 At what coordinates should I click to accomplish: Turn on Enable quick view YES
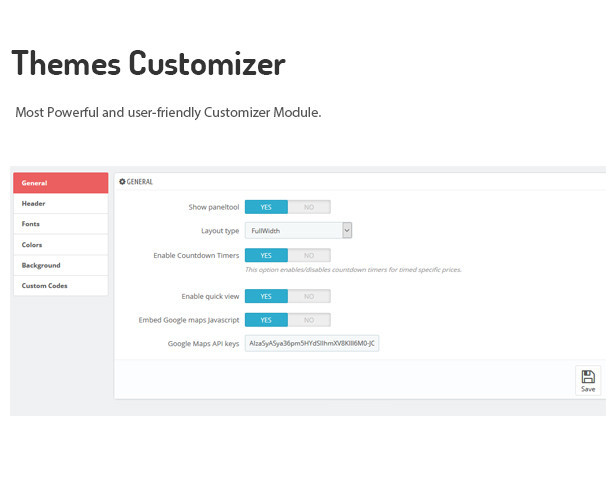coord(266,296)
